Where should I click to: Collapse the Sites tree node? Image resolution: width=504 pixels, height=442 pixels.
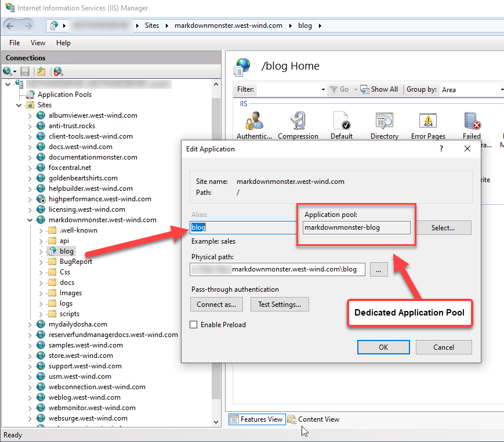click(x=19, y=105)
